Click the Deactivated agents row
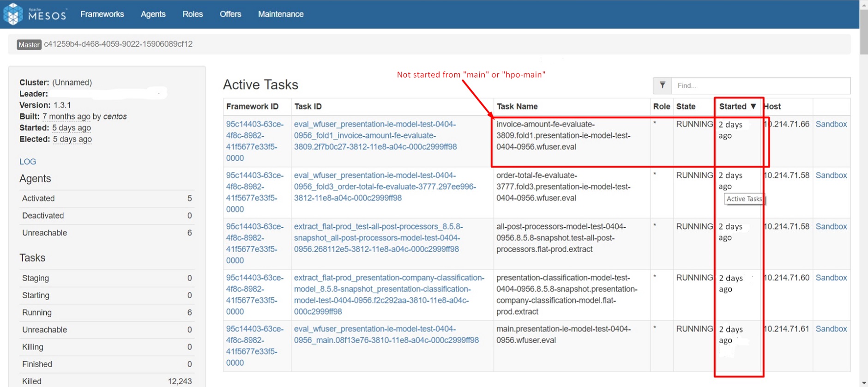Viewport: 868px width, 387px height. [107, 216]
